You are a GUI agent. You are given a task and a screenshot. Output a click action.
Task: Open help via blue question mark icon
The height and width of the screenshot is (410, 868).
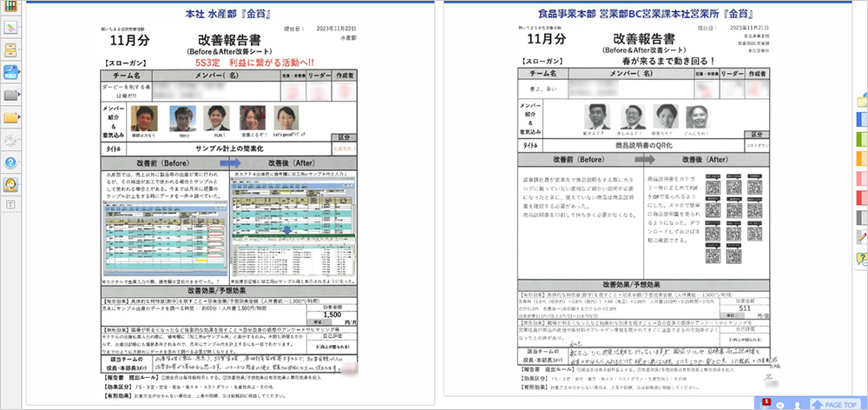[10, 162]
